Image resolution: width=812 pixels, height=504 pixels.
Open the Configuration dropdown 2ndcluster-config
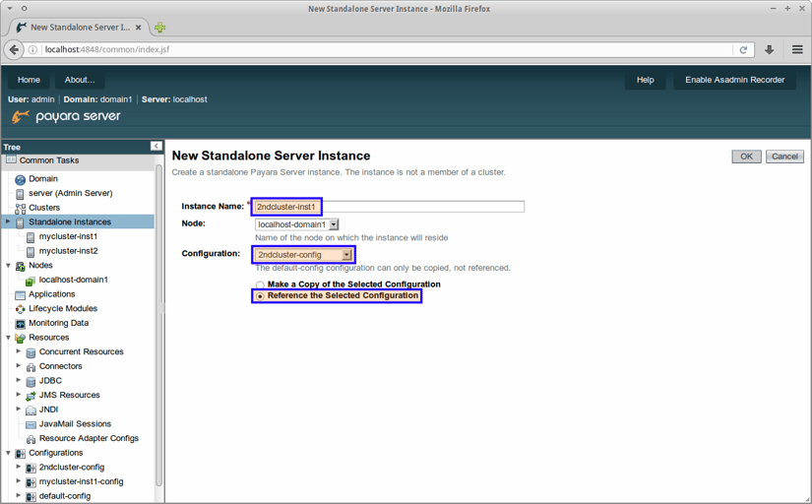[304, 255]
